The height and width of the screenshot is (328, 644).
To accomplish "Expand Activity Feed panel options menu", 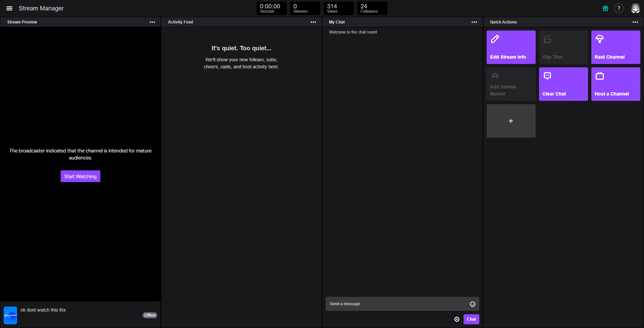I will click(313, 22).
